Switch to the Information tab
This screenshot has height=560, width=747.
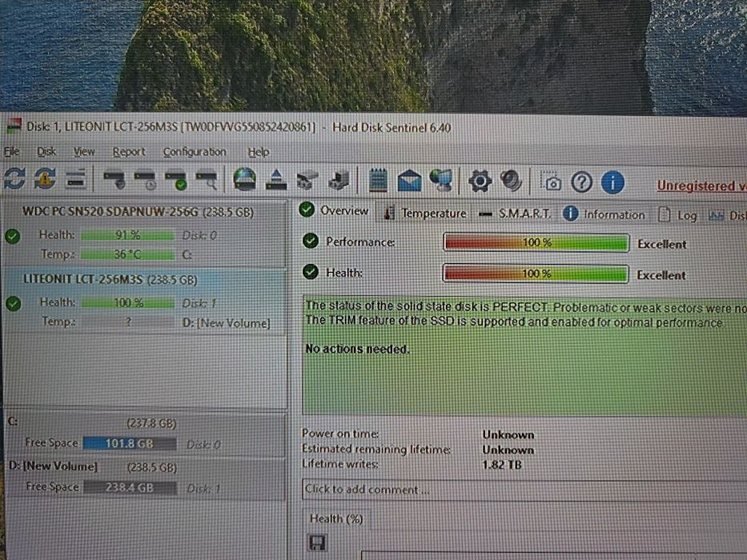tap(604, 214)
